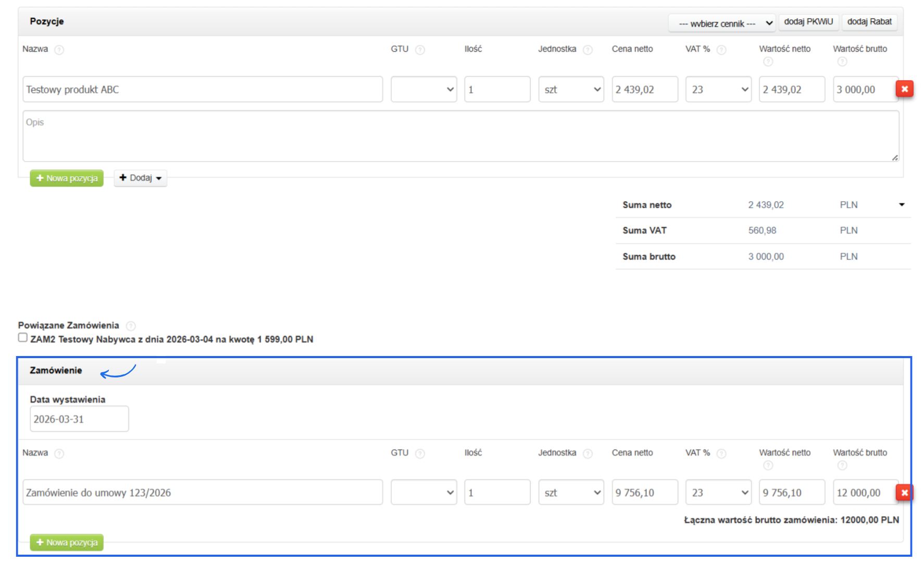Add new position in the Pozycje section

coord(67,178)
